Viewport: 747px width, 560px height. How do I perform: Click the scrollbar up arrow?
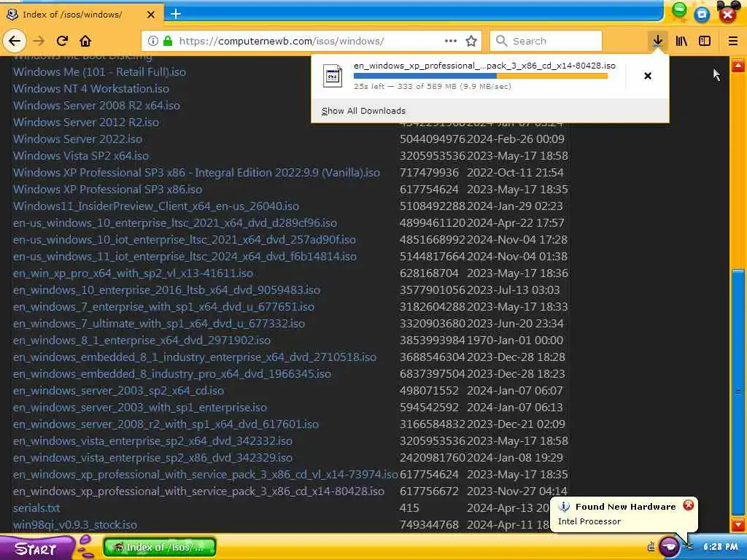738,65
